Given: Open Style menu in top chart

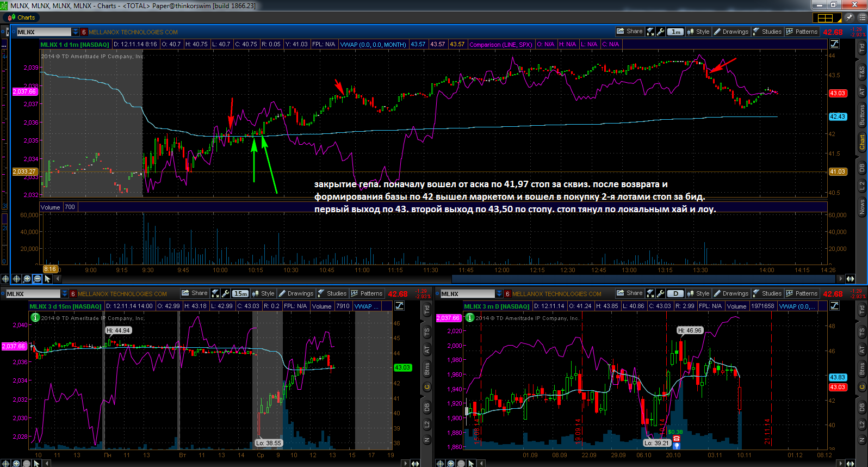Looking at the screenshot, I should pyautogui.click(x=698, y=32).
